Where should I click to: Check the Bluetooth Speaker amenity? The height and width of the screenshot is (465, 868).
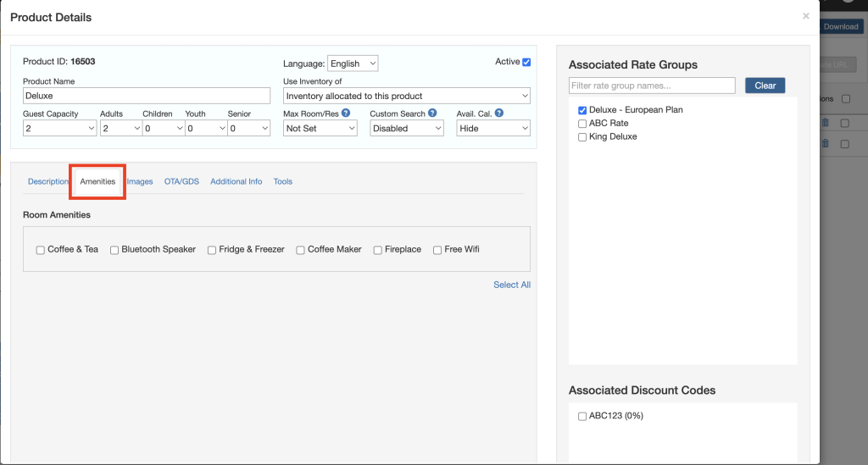coord(114,250)
